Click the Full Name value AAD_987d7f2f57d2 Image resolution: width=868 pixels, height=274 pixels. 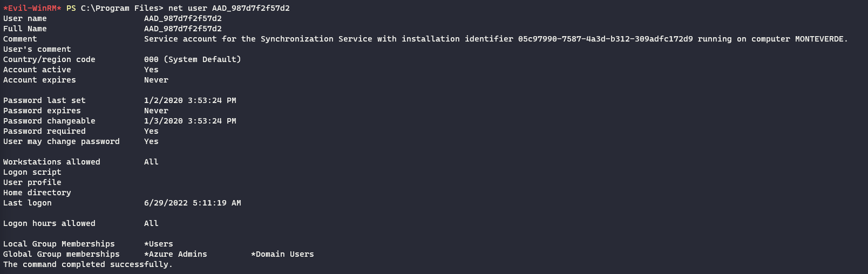pos(182,29)
